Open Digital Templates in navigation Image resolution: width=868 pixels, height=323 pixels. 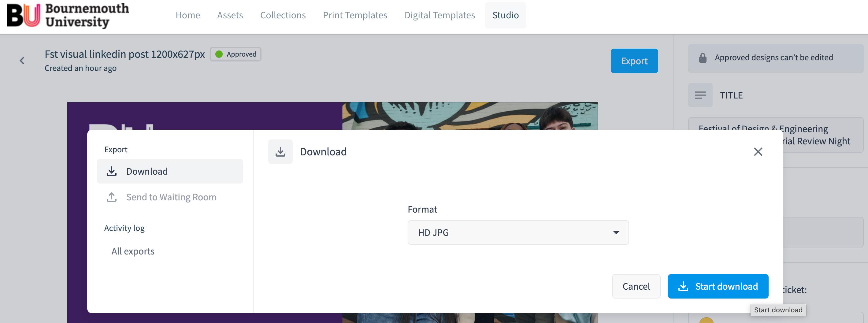click(440, 15)
